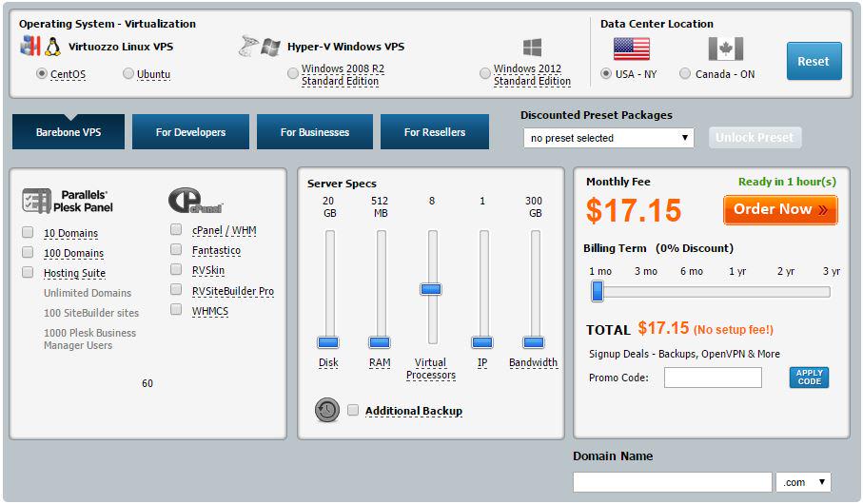Click the Windows 2012 logo icon
The height and width of the screenshot is (504, 863).
coord(532,48)
